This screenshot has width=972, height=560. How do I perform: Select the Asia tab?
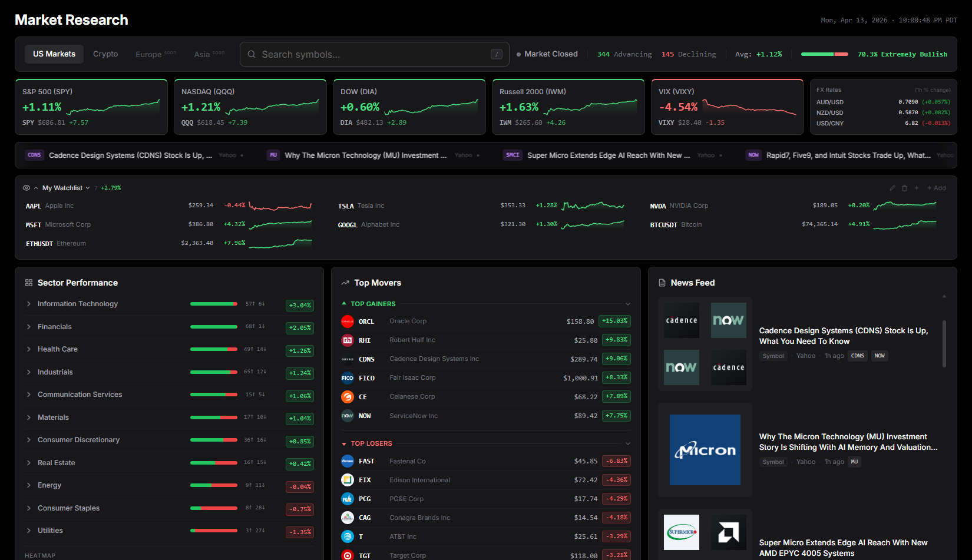click(209, 54)
